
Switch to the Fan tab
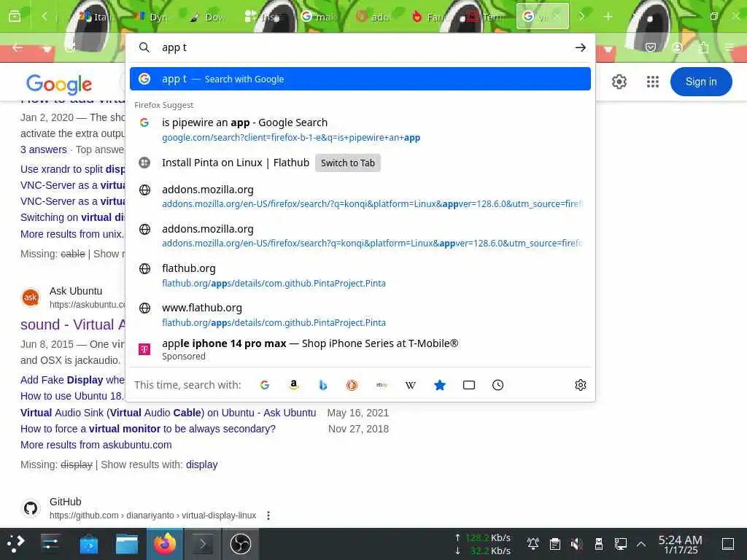[x=429, y=17]
